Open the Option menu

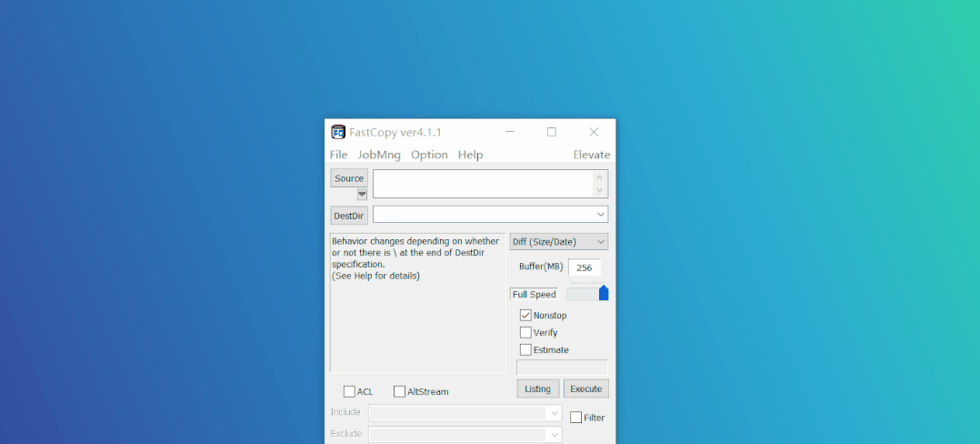pyautogui.click(x=429, y=155)
